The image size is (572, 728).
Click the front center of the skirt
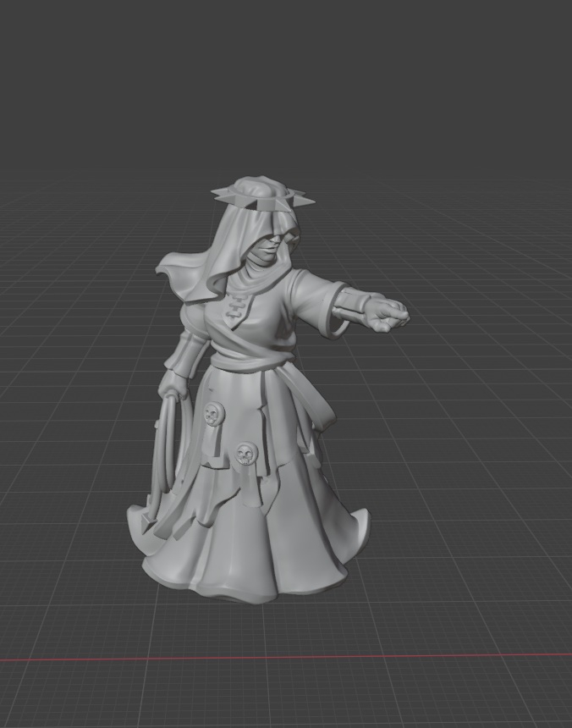pyautogui.click(x=254, y=542)
